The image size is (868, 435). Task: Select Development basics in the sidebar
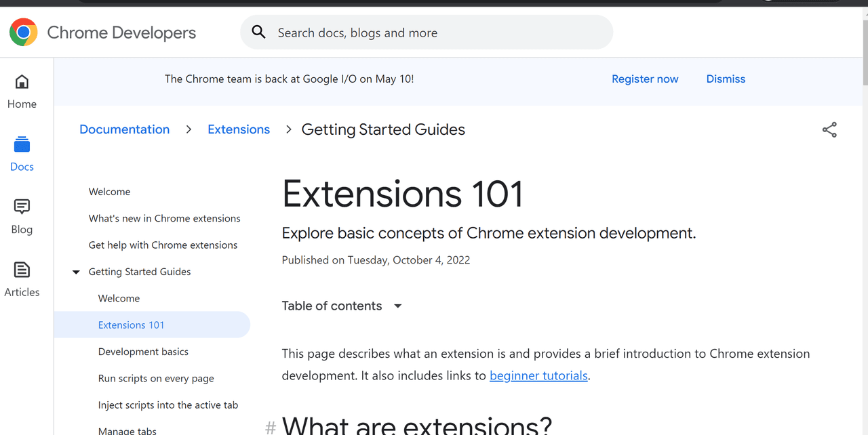pyautogui.click(x=143, y=352)
